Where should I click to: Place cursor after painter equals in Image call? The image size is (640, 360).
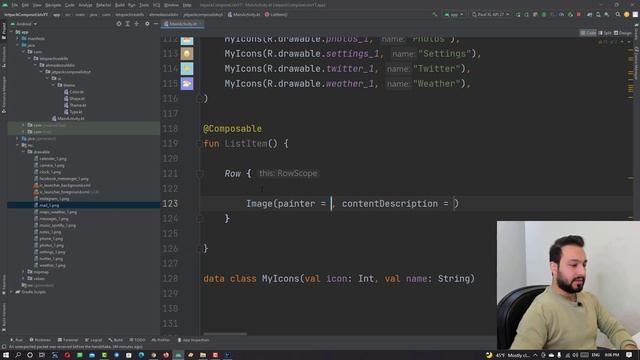coord(331,204)
